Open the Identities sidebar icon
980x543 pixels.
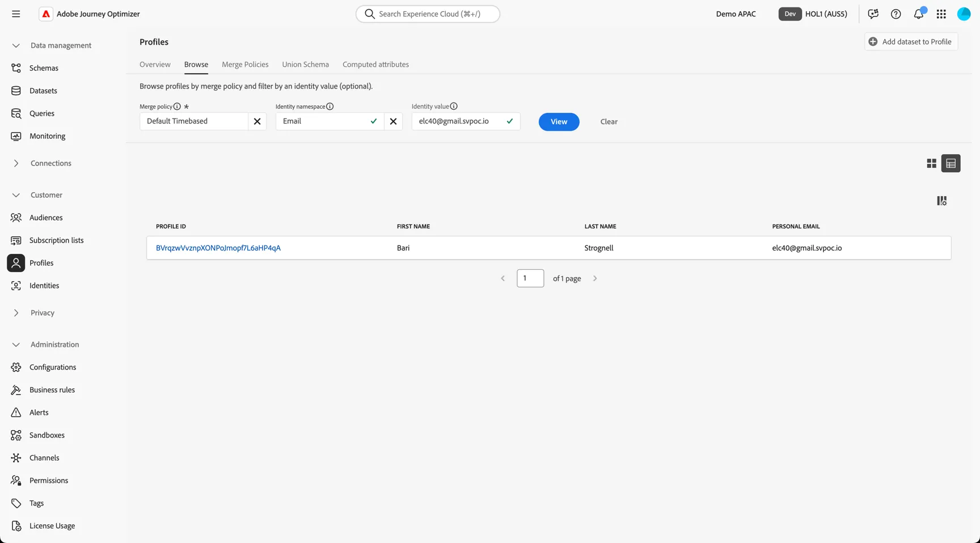pyautogui.click(x=16, y=286)
